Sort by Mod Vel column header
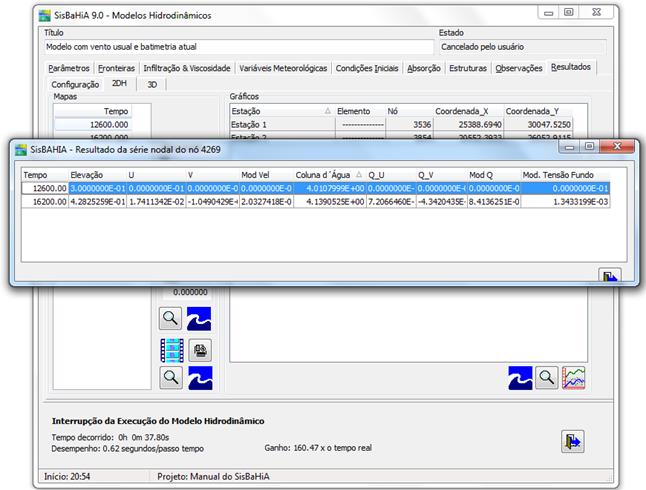 click(x=266, y=175)
